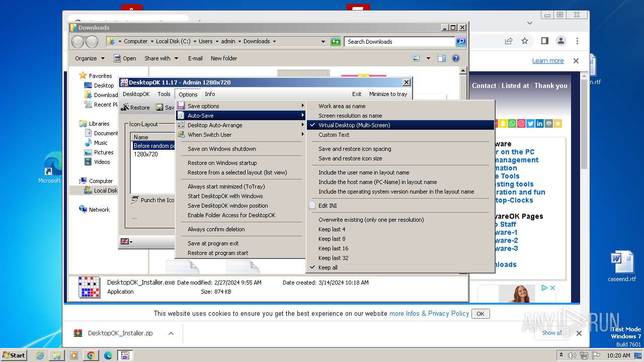Select the Keep last 8 option
Viewport: 644px width, 362px height.
[x=400, y=239]
